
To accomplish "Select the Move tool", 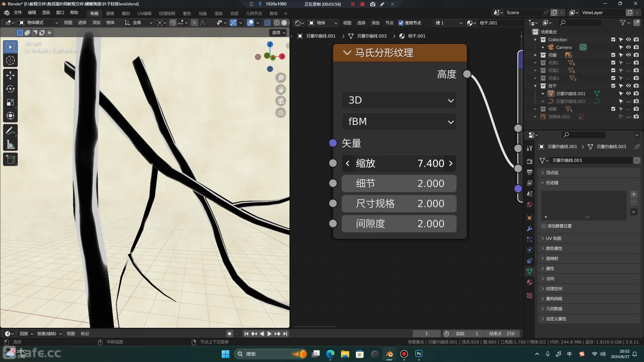I will (10, 75).
